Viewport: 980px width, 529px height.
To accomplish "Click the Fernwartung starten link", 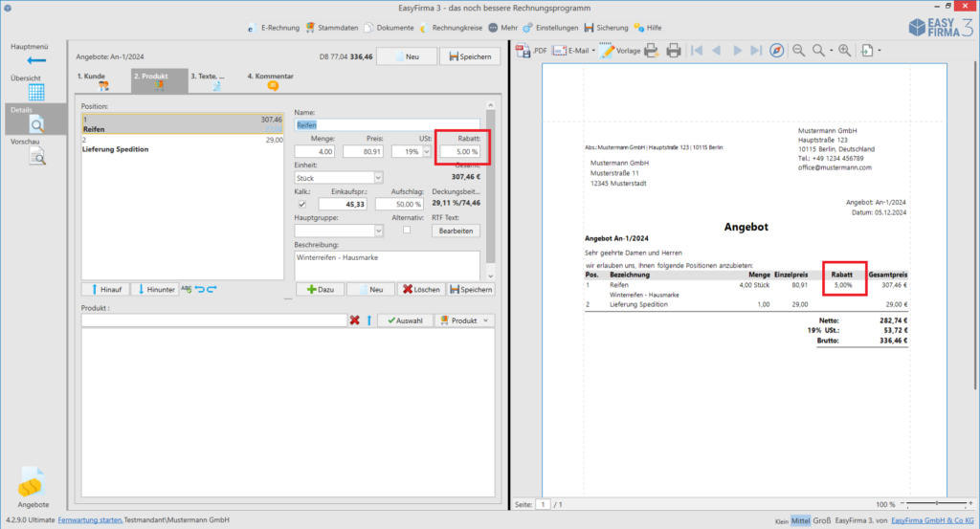I will tap(90, 519).
